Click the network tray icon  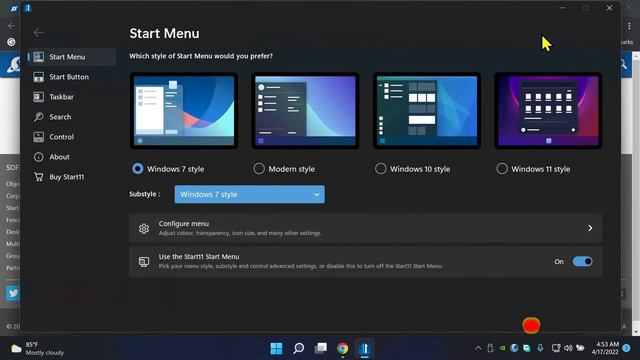click(x=556, y=348)
